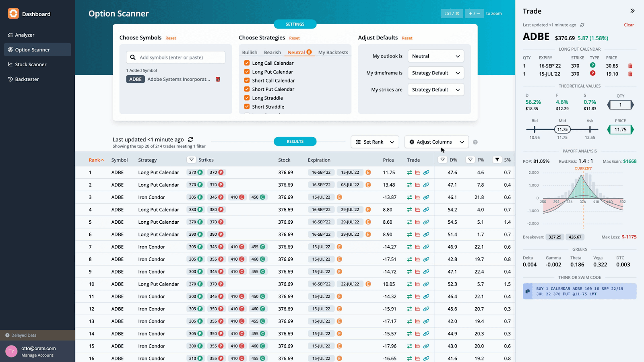The height and width of the screenshot is (362, 644).
Task: Open the Adjust Columns dropdown
Action: click(x=436, y=142)
